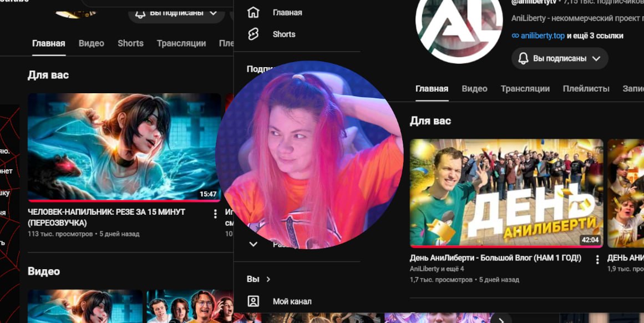
Task: Select Главная tab on left channel
Action: coord(48,43)
